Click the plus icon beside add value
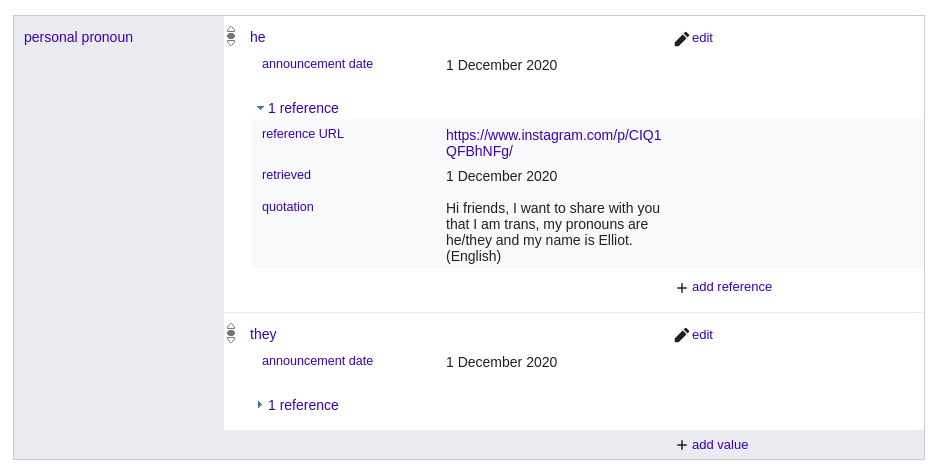 click(x=682, y=445)
